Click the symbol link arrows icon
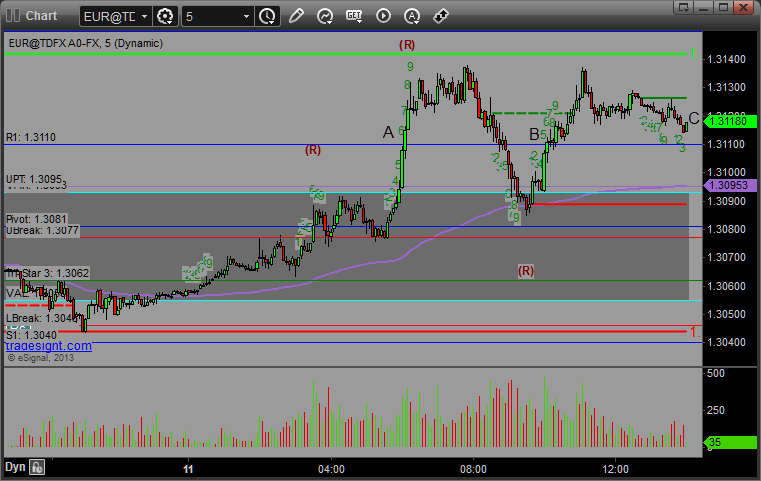 tap(441, 16)
